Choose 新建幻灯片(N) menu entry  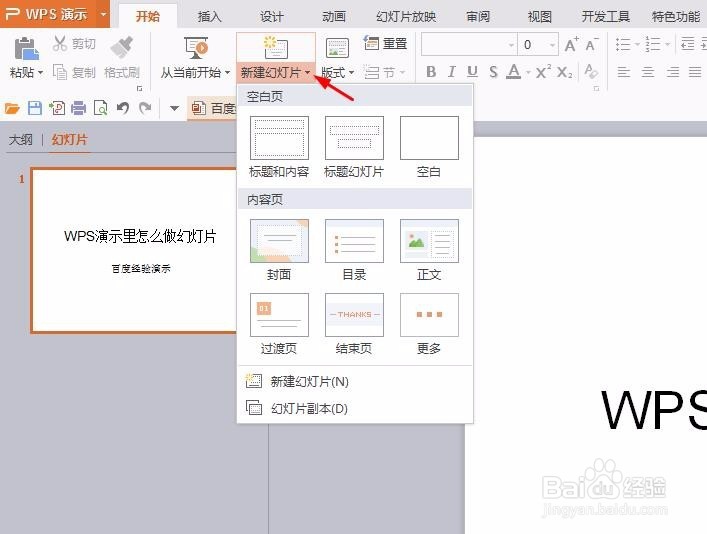[x=355, y=382]
